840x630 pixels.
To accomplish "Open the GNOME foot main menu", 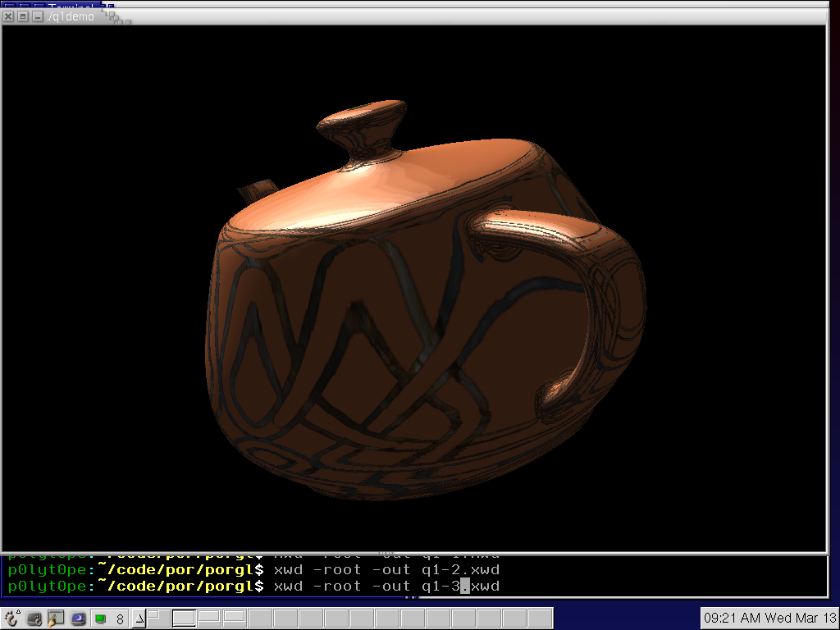I will tap(12, 619).
